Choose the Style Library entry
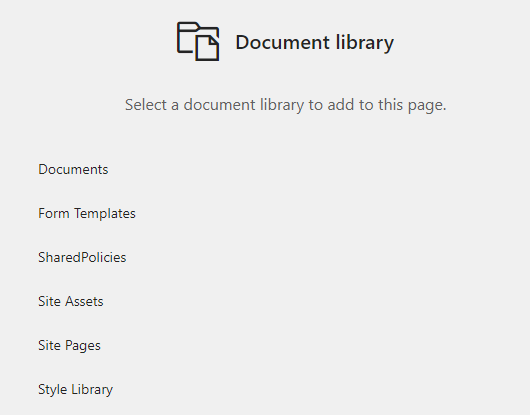This screenshot has width=530, height=415. click(x=75, y=389)
